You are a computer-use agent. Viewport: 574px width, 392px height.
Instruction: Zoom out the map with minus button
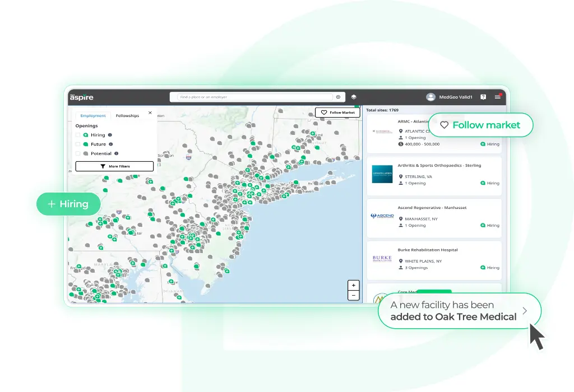click(x=353, y=295)
